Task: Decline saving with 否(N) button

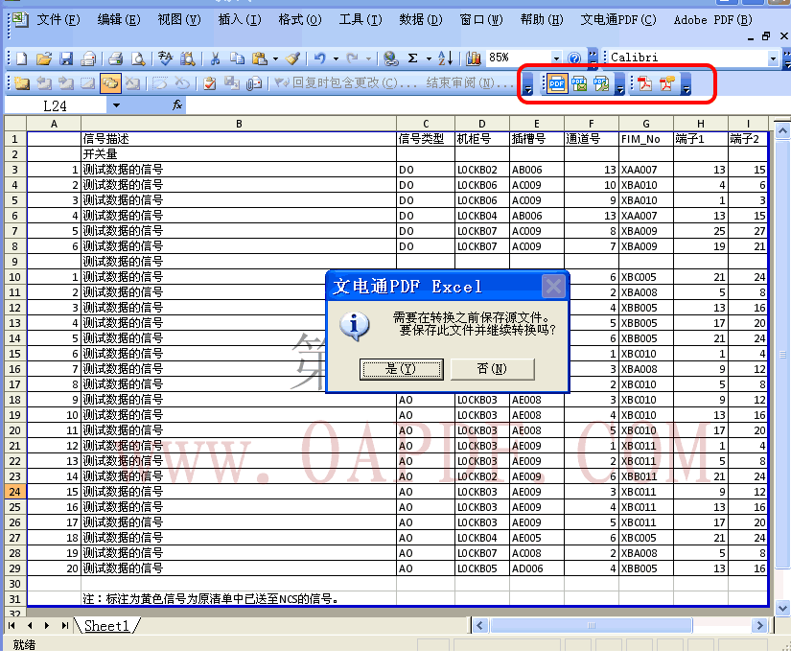Action: click(492, 369)
